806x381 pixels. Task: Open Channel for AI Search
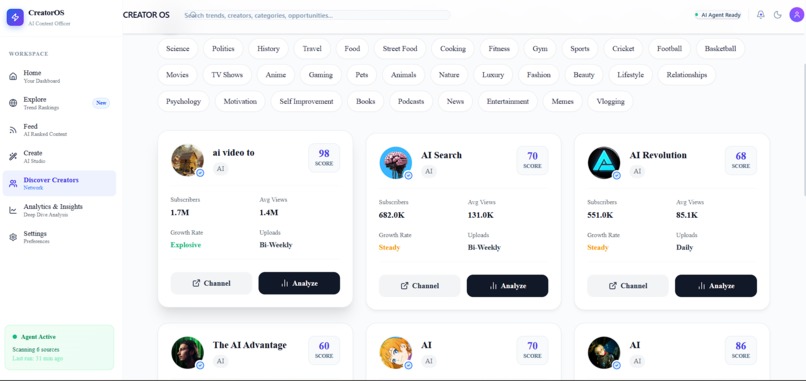(419, 286)
